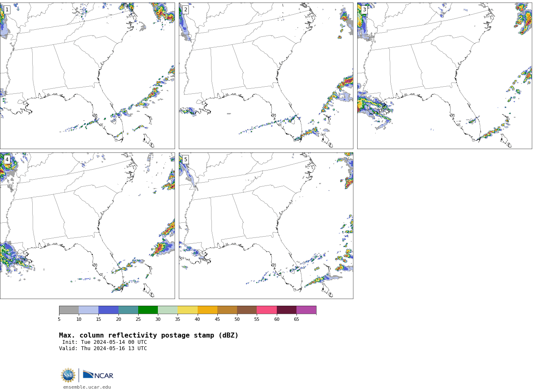Click the colorbar tick label 35
Image resolution: width=536 pixels, height=392 pixels.
(x=178, y=320)
